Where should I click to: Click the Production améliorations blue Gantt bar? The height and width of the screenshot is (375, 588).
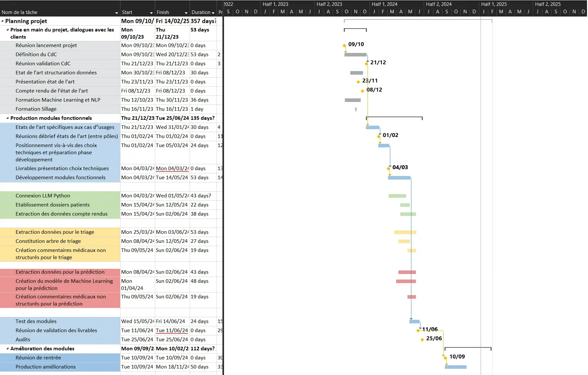(x=456, y=367)
